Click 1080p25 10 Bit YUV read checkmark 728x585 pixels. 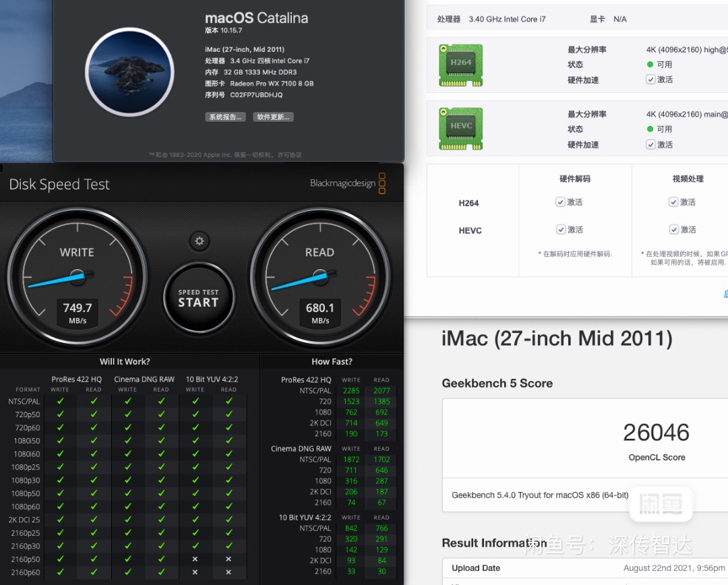[x=229, y=467]
